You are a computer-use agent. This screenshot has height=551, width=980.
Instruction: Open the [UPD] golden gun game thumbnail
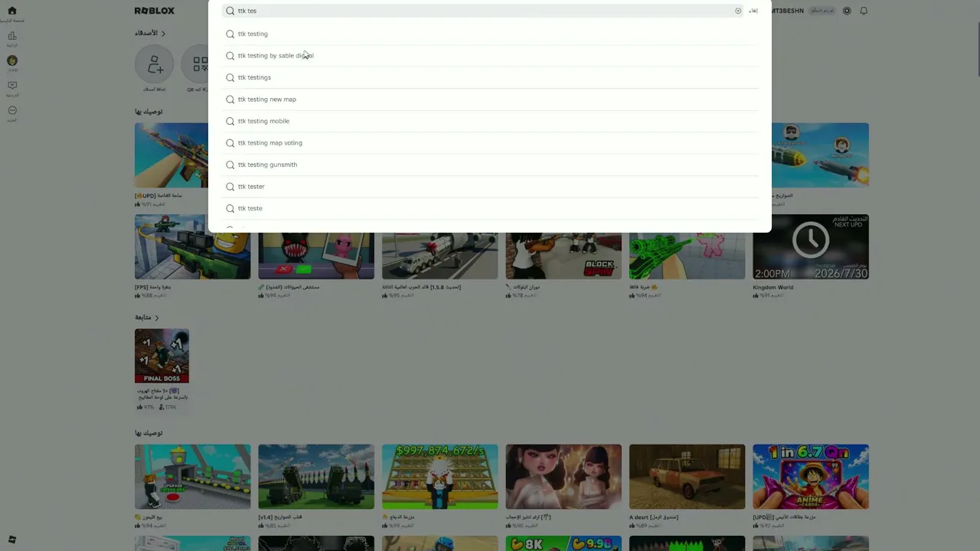pyautogui.click(x=171, y=155)
